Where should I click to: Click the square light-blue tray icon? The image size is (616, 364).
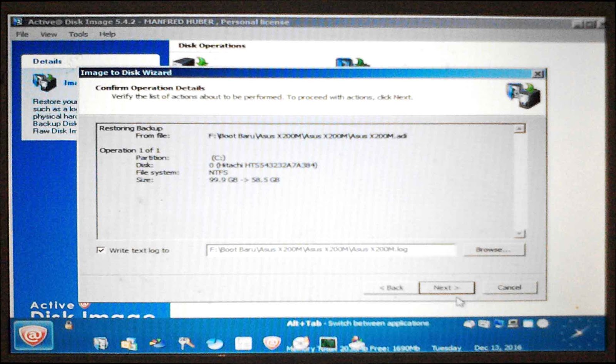click(x=528, y=324)
